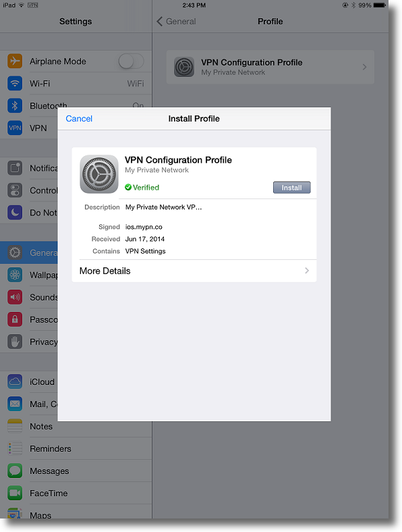Open More Details row
Image resolution: width=402 pixels, height=532 pixels.
[194, 271]
